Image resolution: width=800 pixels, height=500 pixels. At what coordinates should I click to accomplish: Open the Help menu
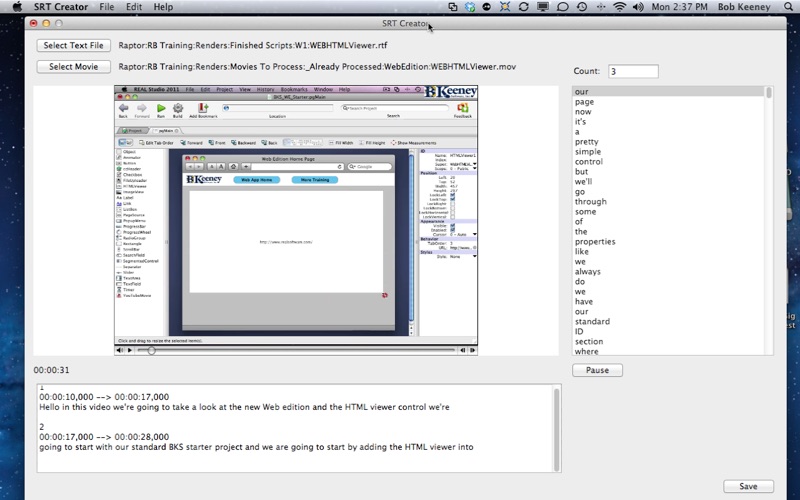click(163, 7)
